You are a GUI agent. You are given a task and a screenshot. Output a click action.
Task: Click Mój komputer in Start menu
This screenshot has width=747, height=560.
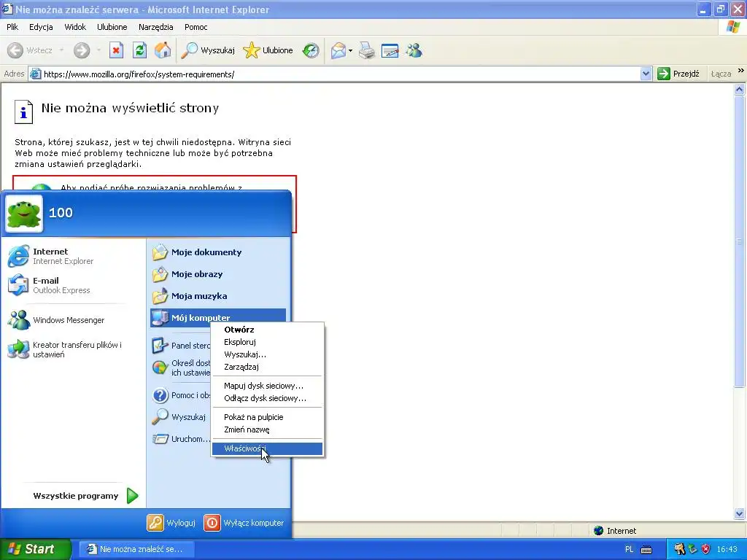(x=218, y=316)
